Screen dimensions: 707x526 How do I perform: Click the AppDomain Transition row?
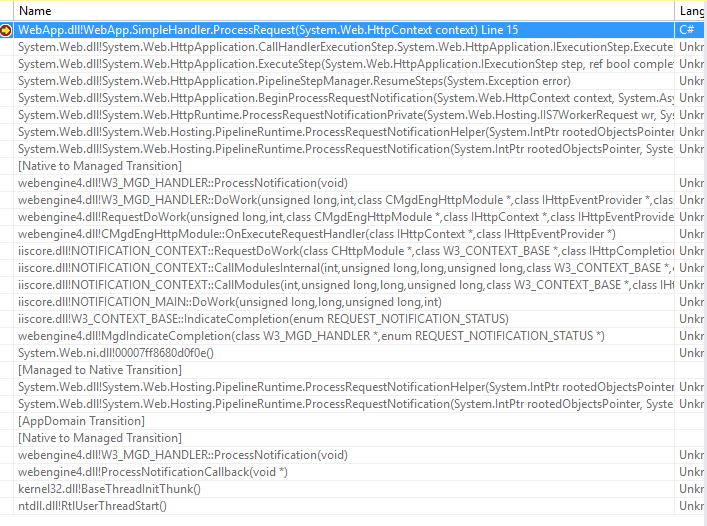[x=82, y=421]
